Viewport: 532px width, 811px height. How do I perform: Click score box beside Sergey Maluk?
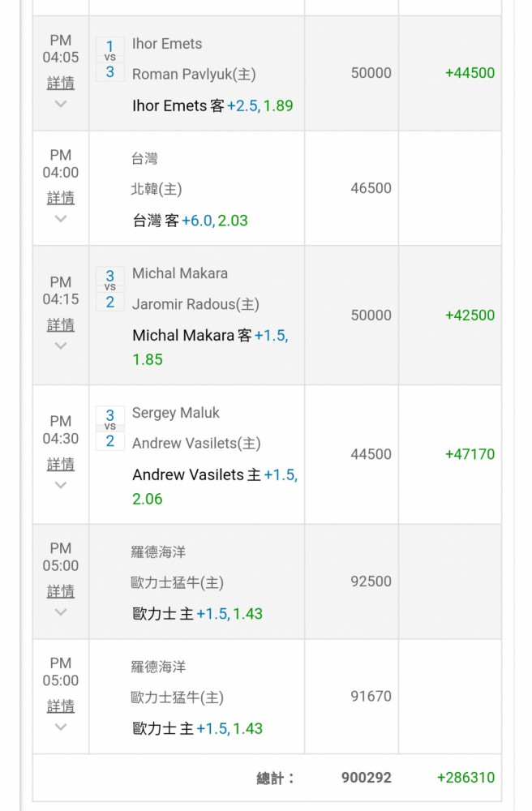pos(110,428)
